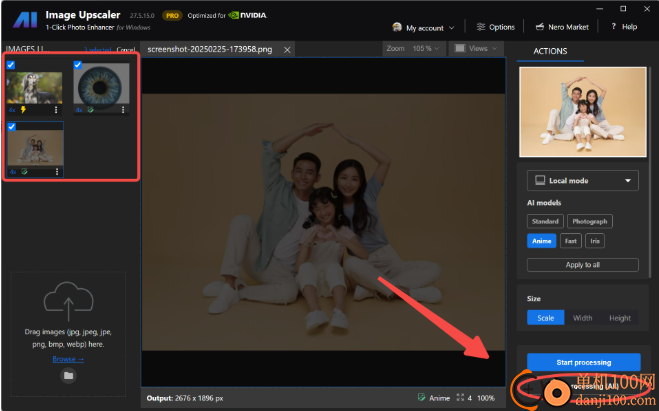Image resolution: width=659 pixels, height=411 pixels.
Task: Click the Image Upscaler AI logo
Action: pyautogui.click(x=25, y=19)
